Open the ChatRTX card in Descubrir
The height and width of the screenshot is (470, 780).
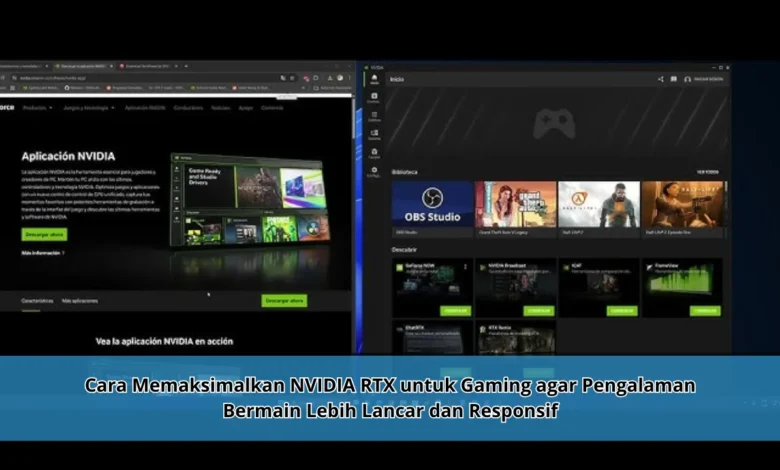click(432, 338)
